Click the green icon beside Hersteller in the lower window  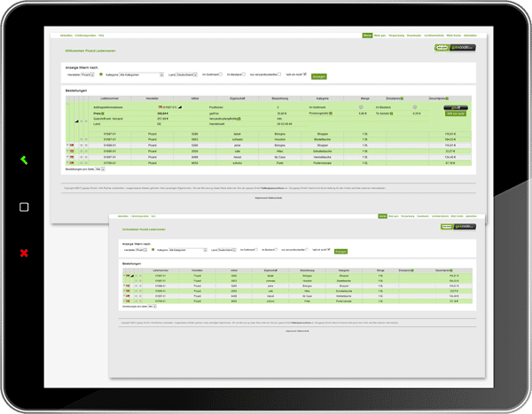(153, 250)
